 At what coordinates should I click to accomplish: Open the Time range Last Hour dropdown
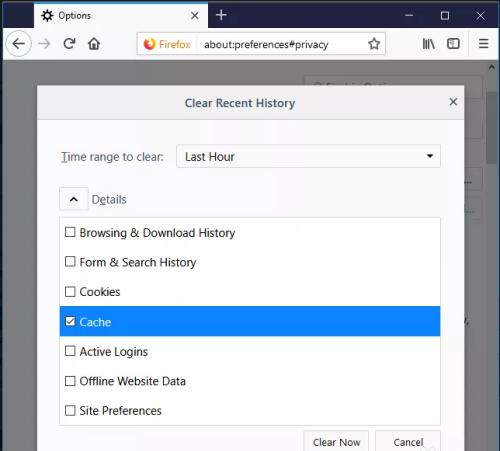(x=308, y=156)
